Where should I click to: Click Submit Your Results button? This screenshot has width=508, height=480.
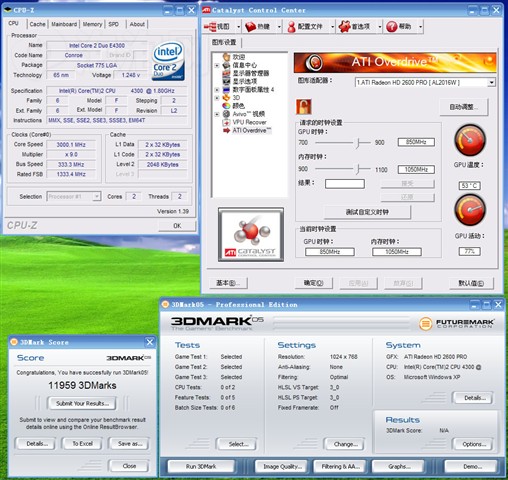[82, 403]
